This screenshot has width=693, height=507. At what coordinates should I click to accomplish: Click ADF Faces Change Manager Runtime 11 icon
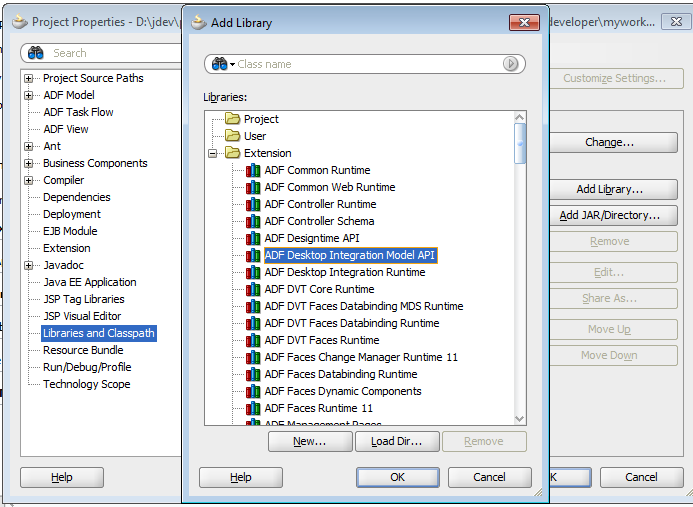click(253, 357)
